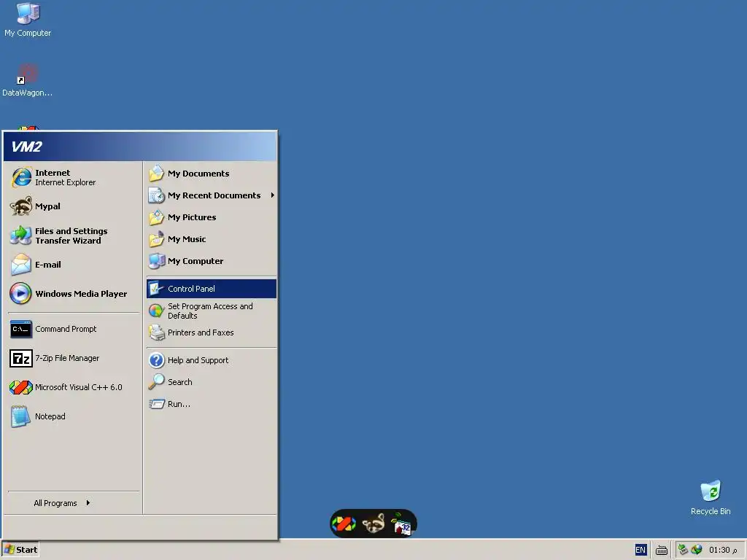Click the green-arrow hardware tray icon
Screen dimensions: 747x560
point(683,550)
